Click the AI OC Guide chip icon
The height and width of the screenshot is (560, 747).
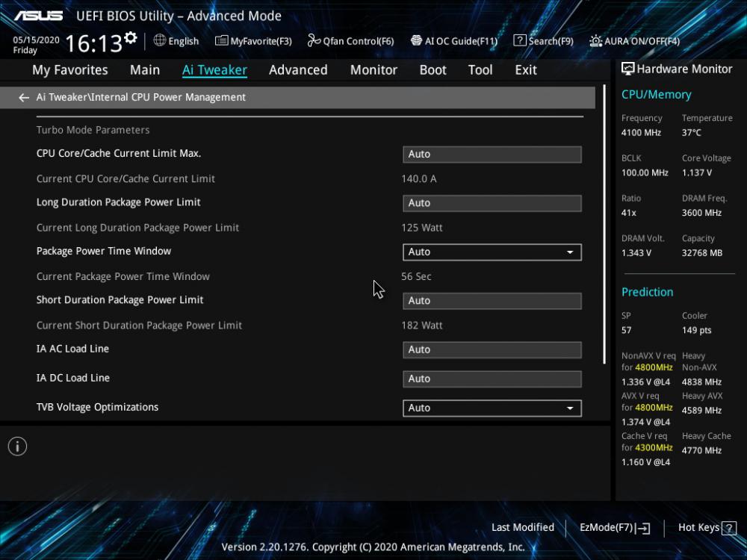click(416, 41)
